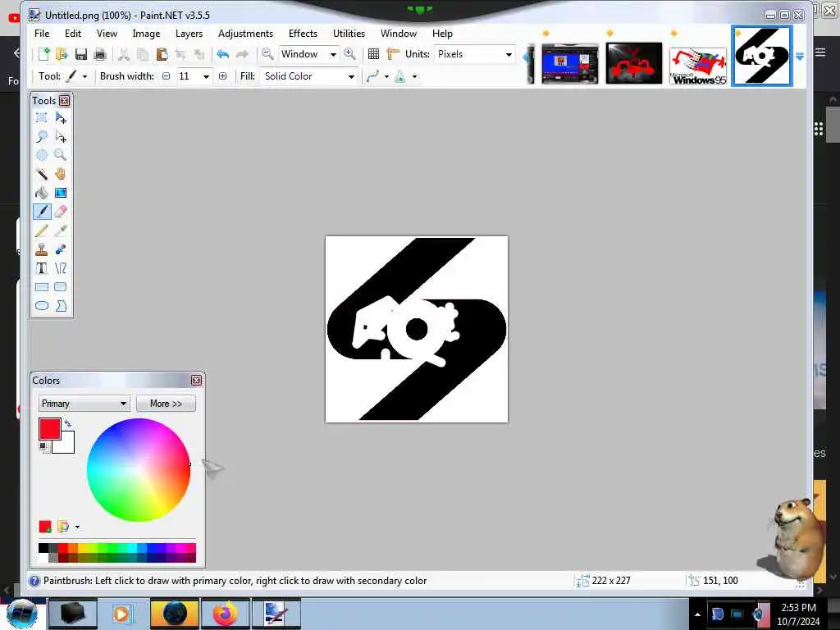
Task: Swap primary and secondary colors
Action: point(68,423)
